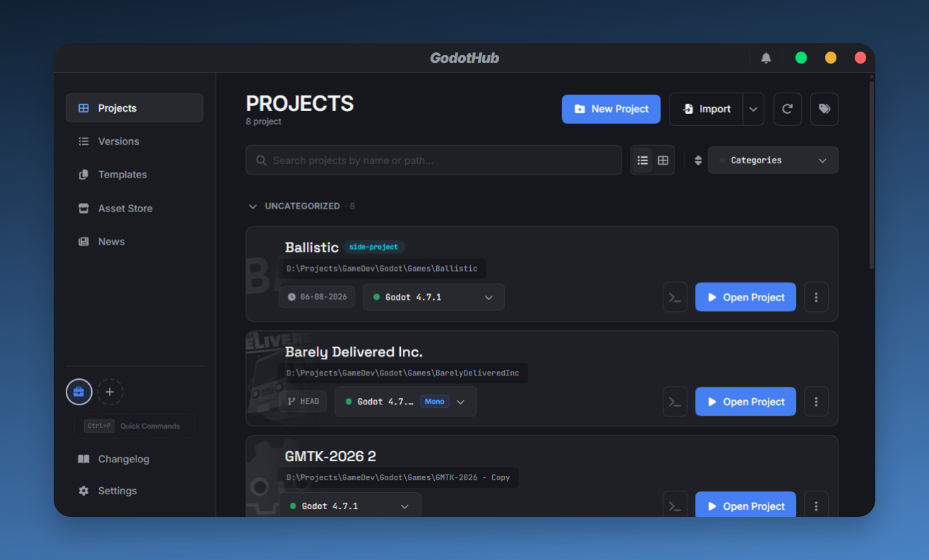Go to News in sidebar

coord(134,242)
